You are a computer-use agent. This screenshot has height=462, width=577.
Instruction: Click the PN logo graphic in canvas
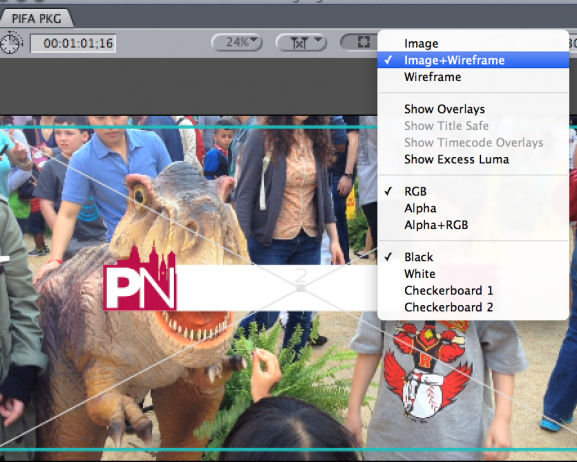pos(140,278)
